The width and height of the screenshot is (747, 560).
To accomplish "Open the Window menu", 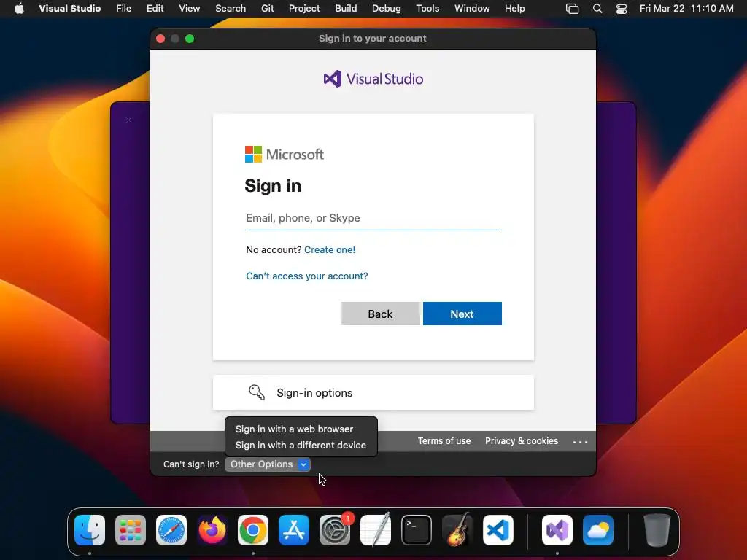I will (472, 9).
